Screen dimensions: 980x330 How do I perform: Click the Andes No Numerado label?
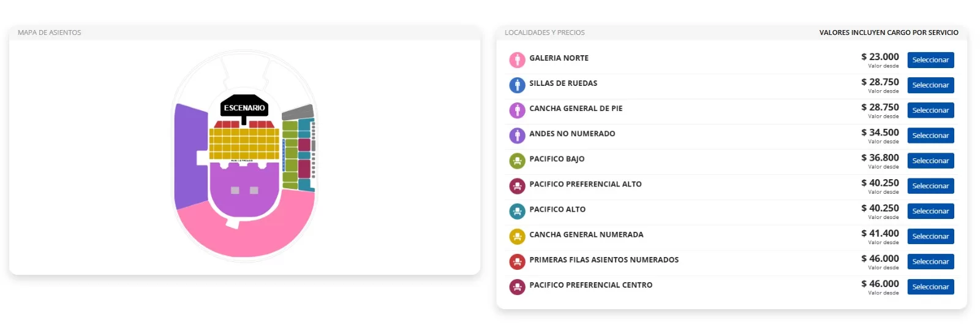[571, 134]
